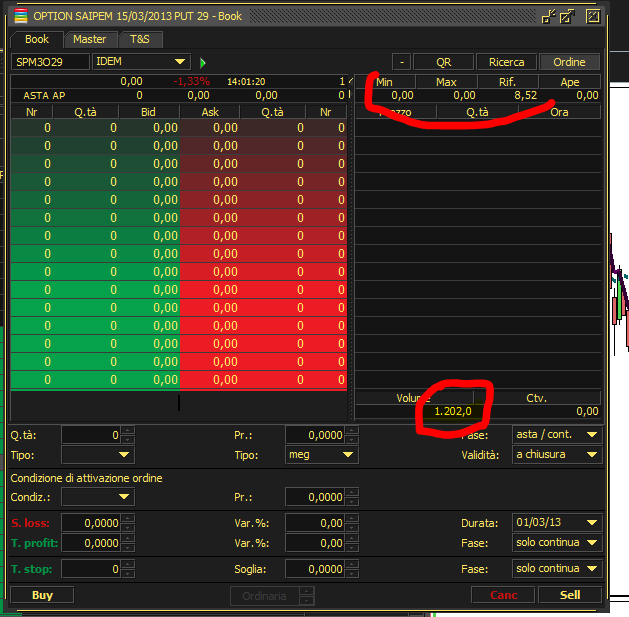Click the SPM3O29 symbol input field
This screenshot has width=629, height=617.
tap(50, 62)
